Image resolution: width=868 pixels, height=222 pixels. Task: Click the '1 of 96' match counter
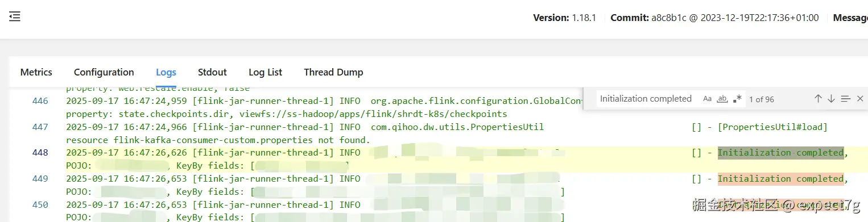pyautogui.click(x=761, y=99)
